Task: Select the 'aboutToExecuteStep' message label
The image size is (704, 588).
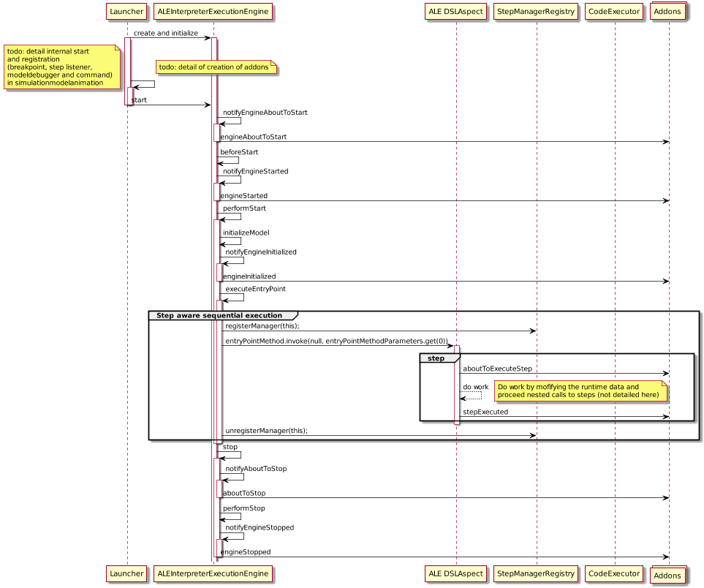Action: [497, 369]
